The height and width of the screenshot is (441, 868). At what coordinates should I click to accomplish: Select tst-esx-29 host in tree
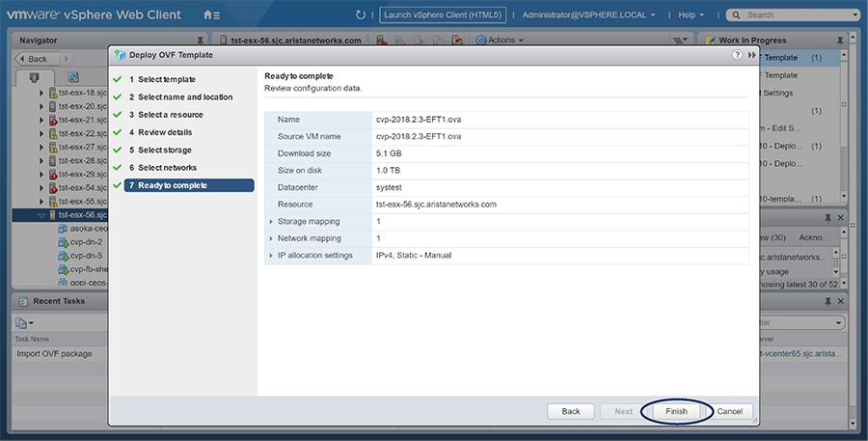coord(83,174)
